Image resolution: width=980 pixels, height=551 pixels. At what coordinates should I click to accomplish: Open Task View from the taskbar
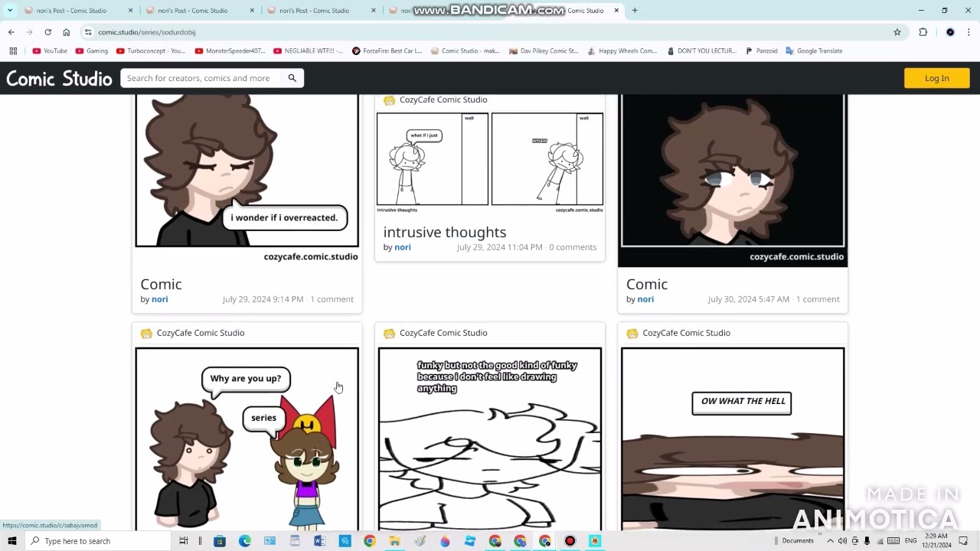[184, 541]
